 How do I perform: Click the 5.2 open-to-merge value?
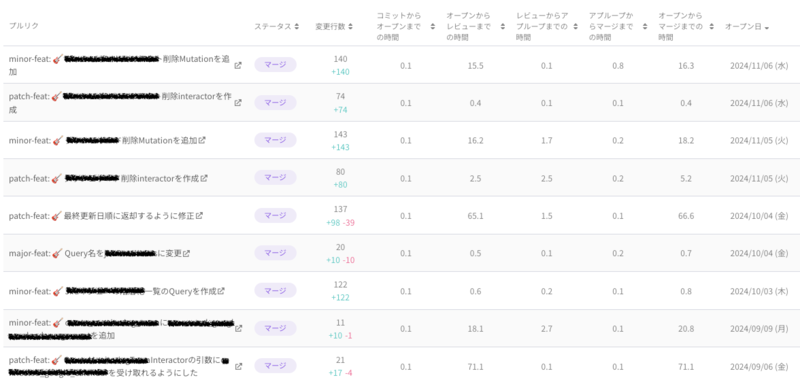(x=686, y=178)
